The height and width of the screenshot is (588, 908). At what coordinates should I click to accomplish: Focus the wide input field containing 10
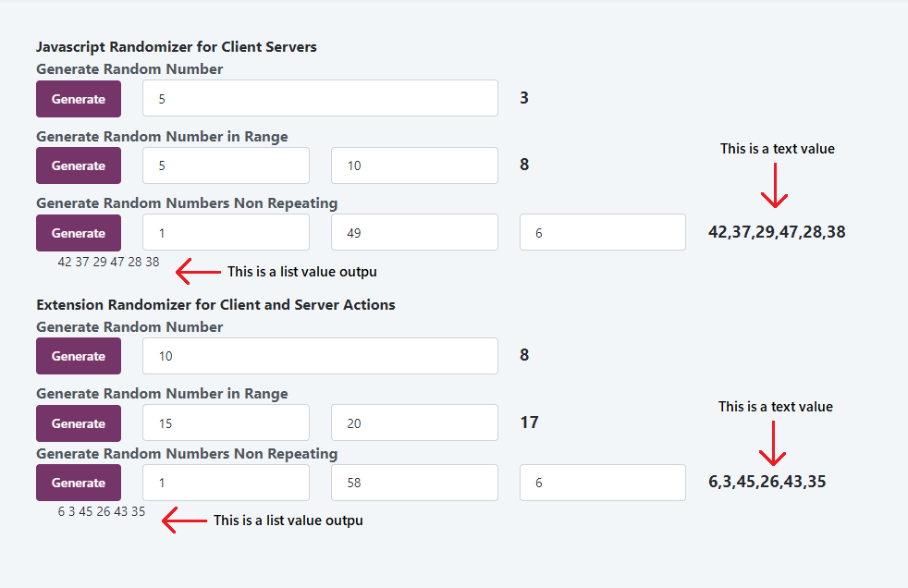[x=320, y=356]
